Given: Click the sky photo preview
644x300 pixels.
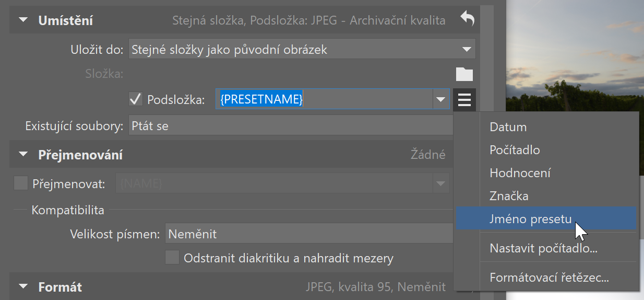Looking at the screenshot, I should (575, 56).
